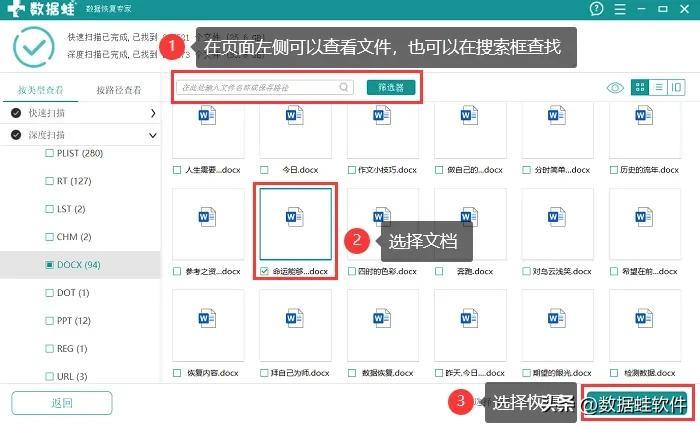The width and height of the screenshot is (700, 426).
Task: Switch to details pane view icon
Action: 676,87
